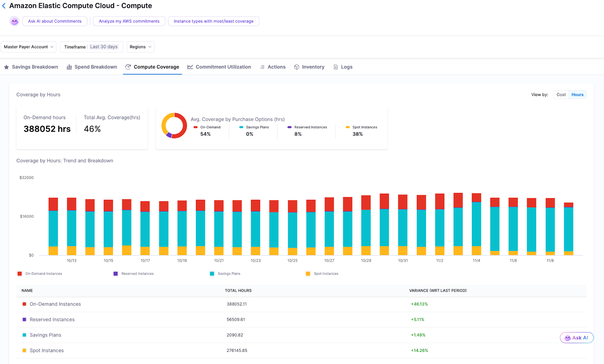
Task: Click the Inventory cube icon
Action: tap(297, 67)
